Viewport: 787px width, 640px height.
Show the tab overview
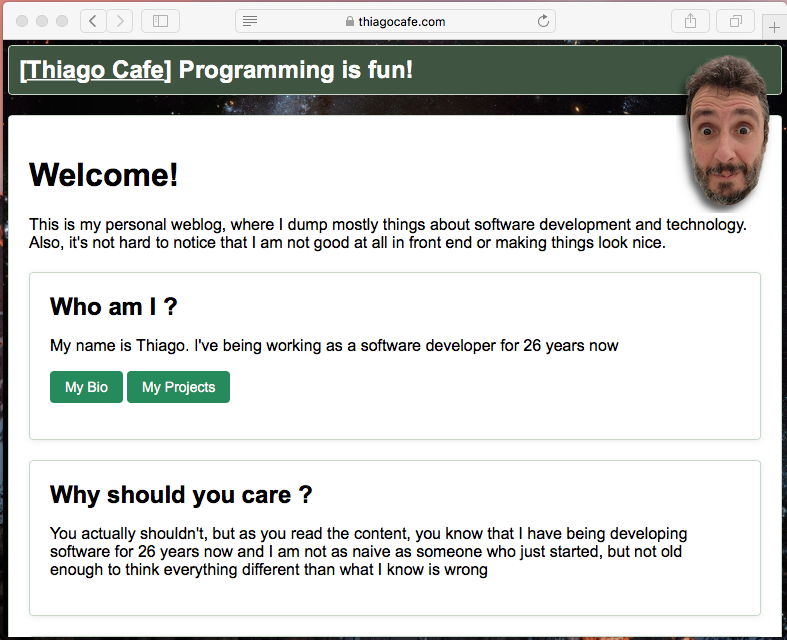click(x=736, y=21)
